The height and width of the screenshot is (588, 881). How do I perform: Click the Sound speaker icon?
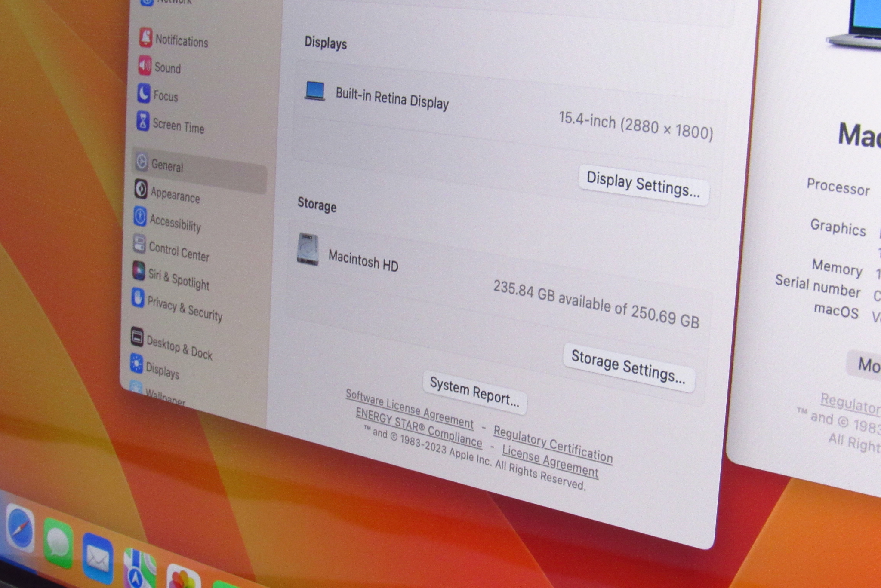pos(145,65)
